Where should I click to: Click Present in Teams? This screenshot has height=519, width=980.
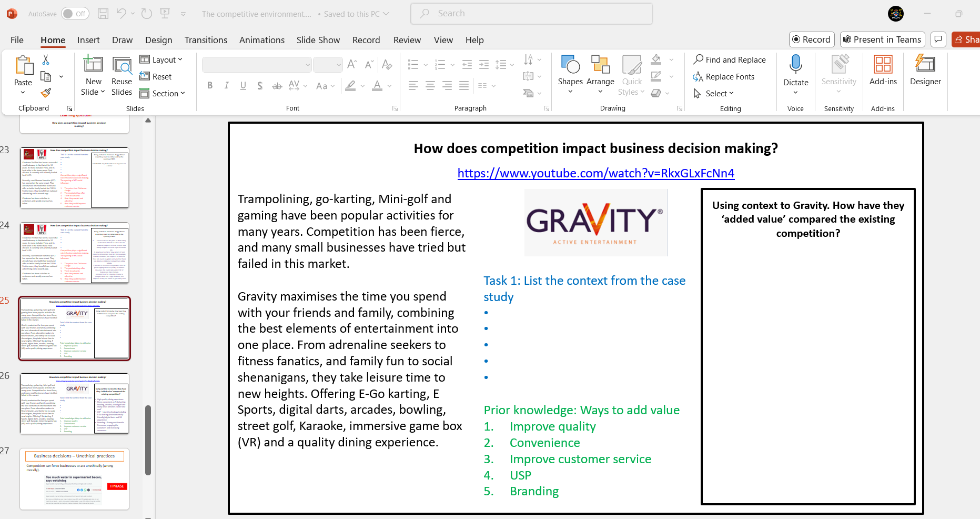tap(882, 39)
